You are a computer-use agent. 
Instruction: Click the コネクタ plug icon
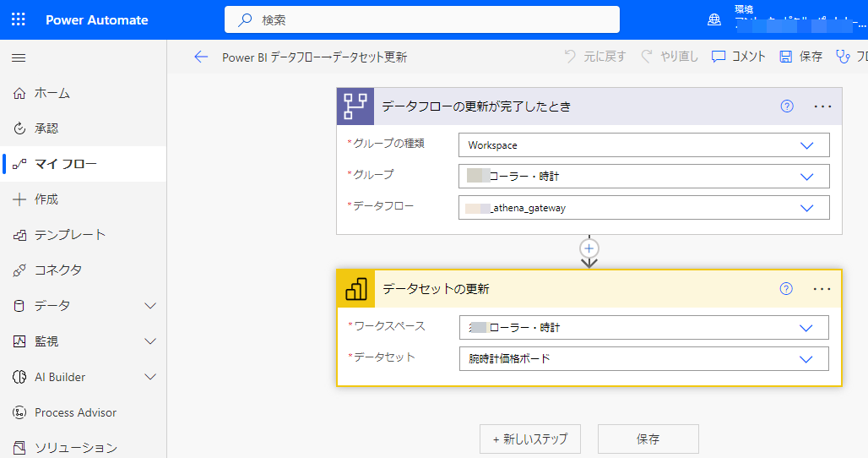19,270
